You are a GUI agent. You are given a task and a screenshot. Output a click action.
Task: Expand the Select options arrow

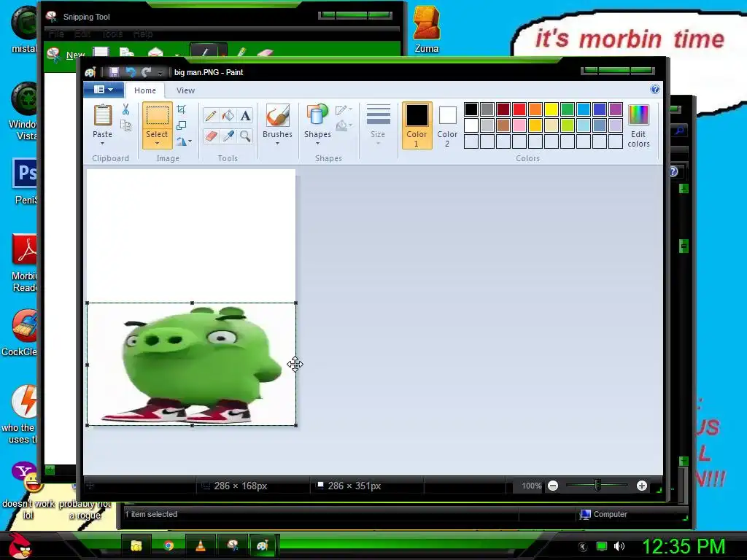coord(158,143)
